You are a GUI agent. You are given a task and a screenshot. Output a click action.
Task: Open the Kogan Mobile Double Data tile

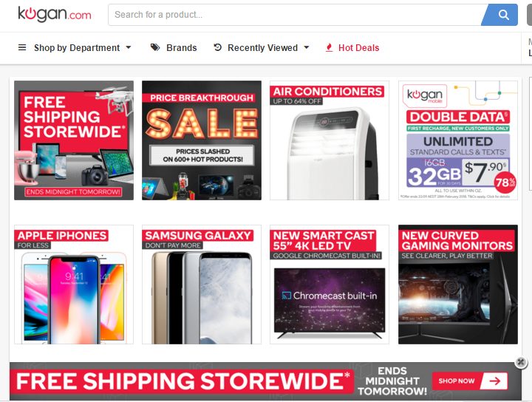[458, 140]
